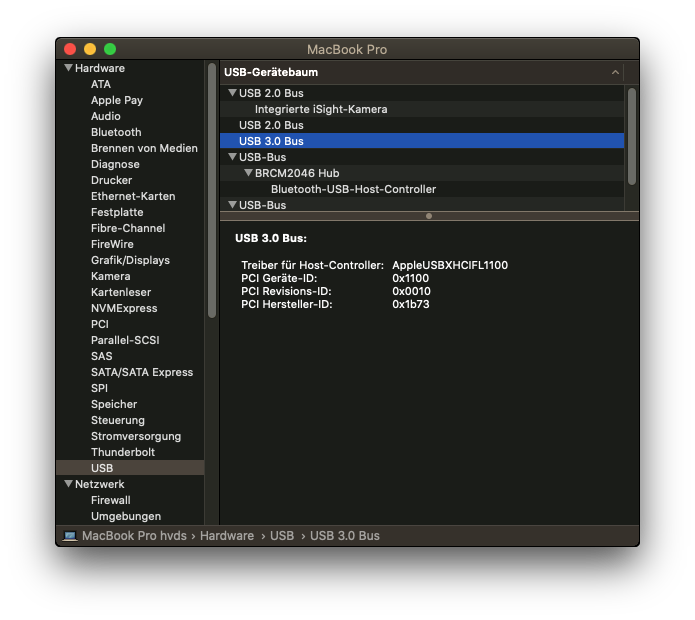Open the Kartenleser section
The width and height of the screenshot is (695, 620).
(x=121, y=292)
